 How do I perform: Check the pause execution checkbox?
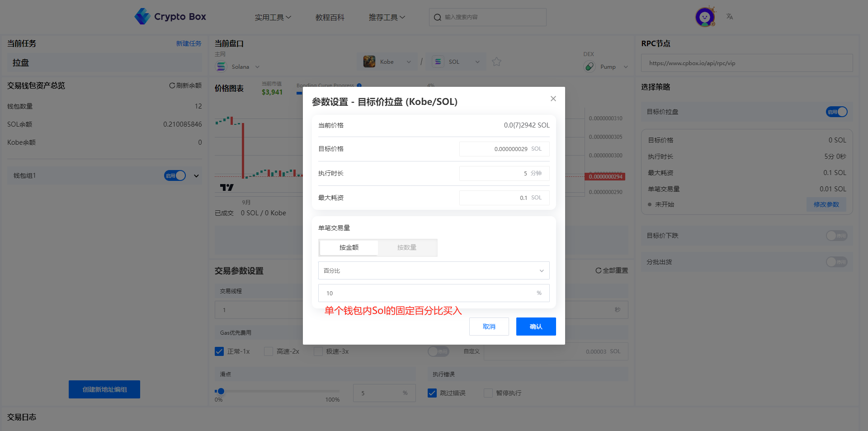(x=488, y=393)
